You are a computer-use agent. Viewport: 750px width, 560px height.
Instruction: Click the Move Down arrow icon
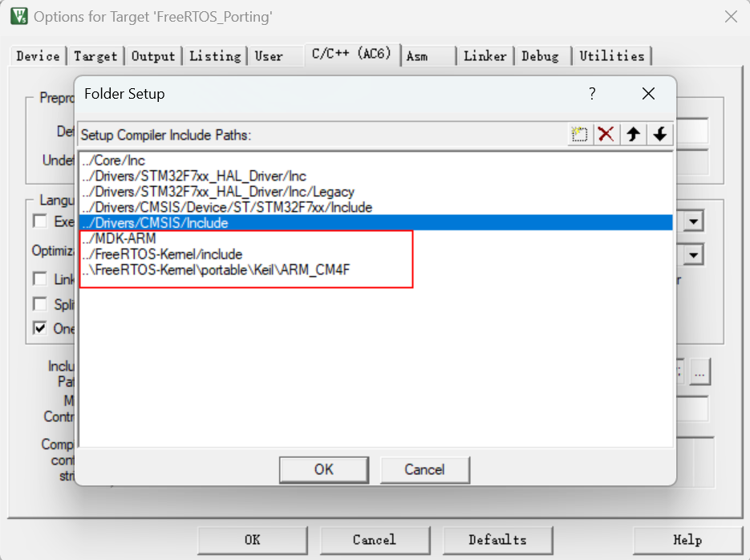[x=659, y=135]
